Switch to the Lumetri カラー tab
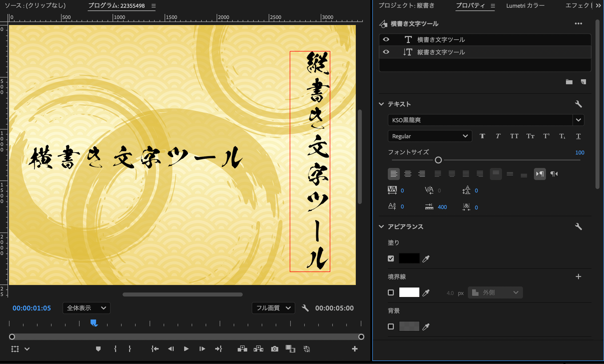Screen dimensions: 604x364 pyautogui.click(x=525, y=5)
